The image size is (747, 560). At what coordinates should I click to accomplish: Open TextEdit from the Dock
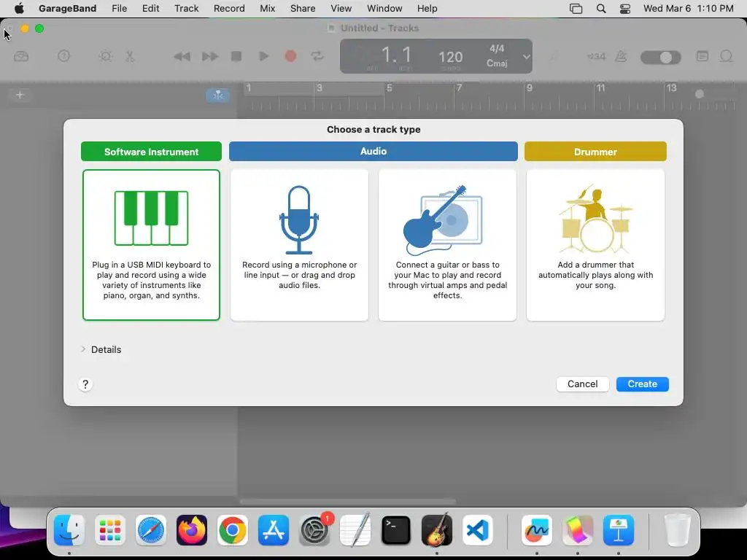pyautogui.click(x=355, y=530)
